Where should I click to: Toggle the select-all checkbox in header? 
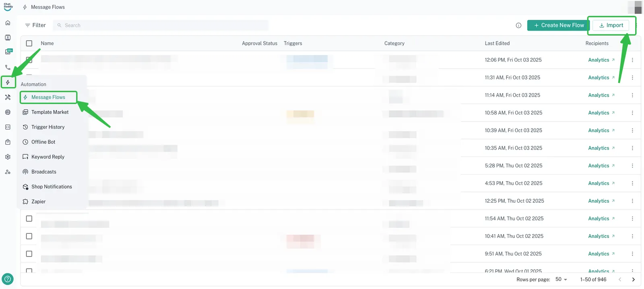pos(29,43)
